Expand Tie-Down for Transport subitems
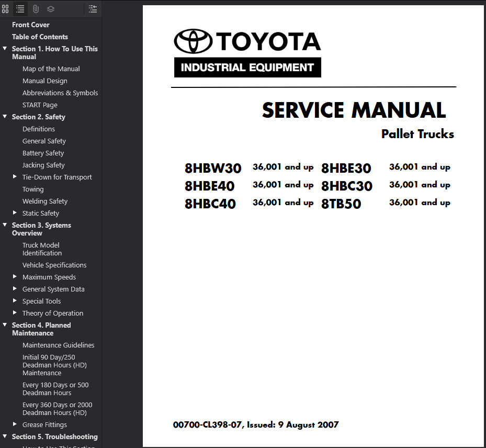Viewport: 486px width, 448px height. point(15,177)
